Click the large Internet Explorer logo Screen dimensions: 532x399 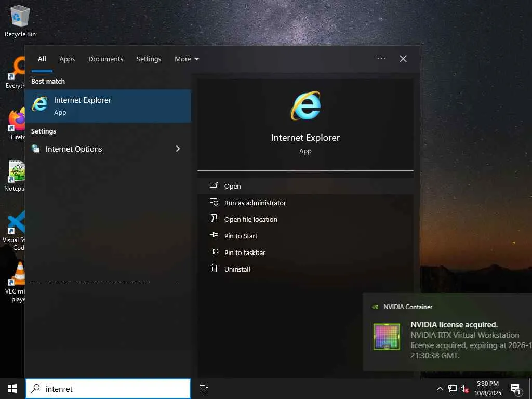click(x=305, y=105)
